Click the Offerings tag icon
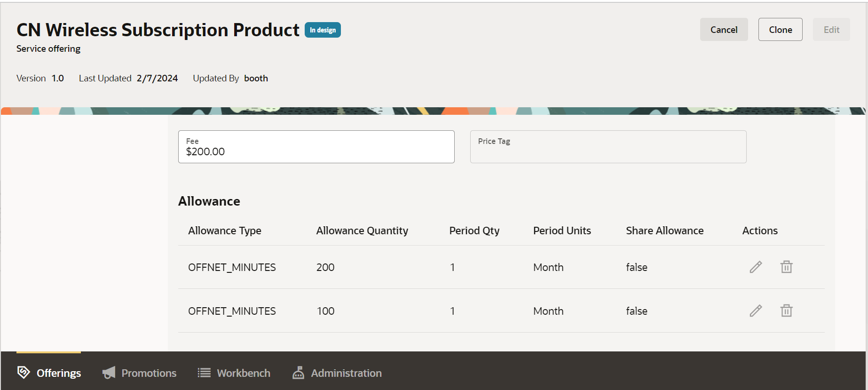The width and height of the screenshot is (868, 390). click(24, 373)
